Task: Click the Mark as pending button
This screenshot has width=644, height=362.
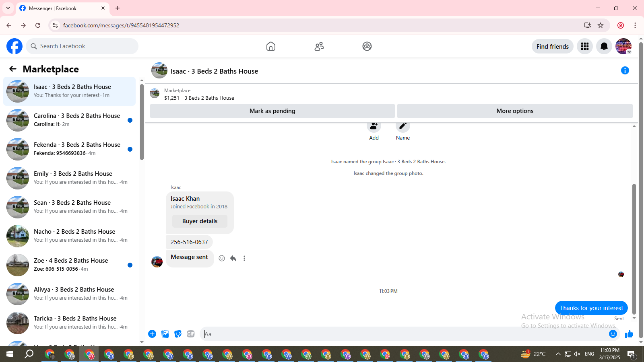Action: [272, 111]
